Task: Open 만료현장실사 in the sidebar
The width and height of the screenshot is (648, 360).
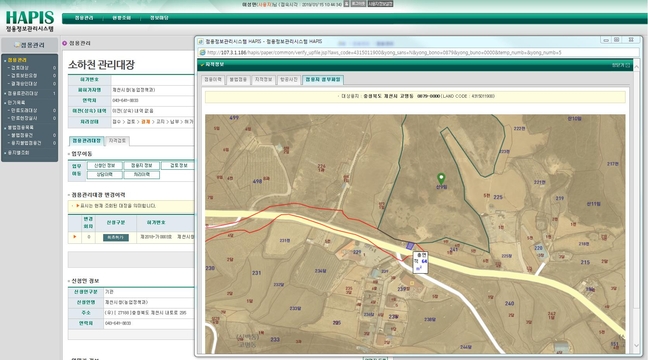Action: 24,118
